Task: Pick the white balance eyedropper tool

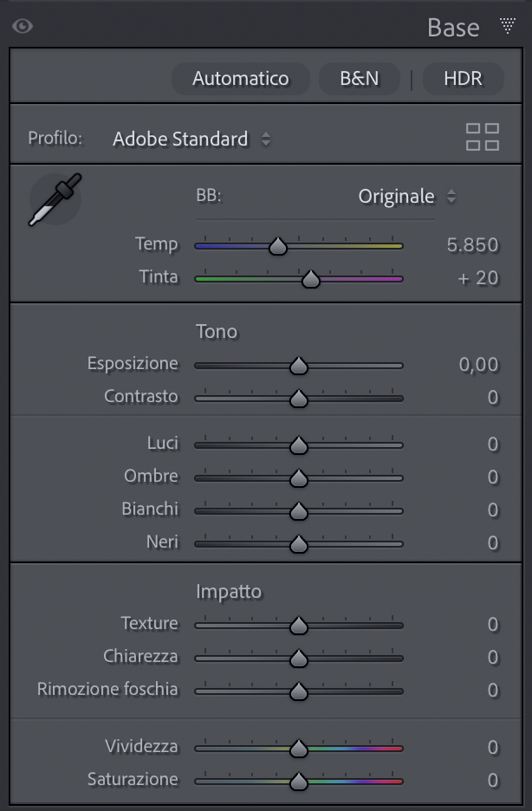Action: [x=55, y=199]
